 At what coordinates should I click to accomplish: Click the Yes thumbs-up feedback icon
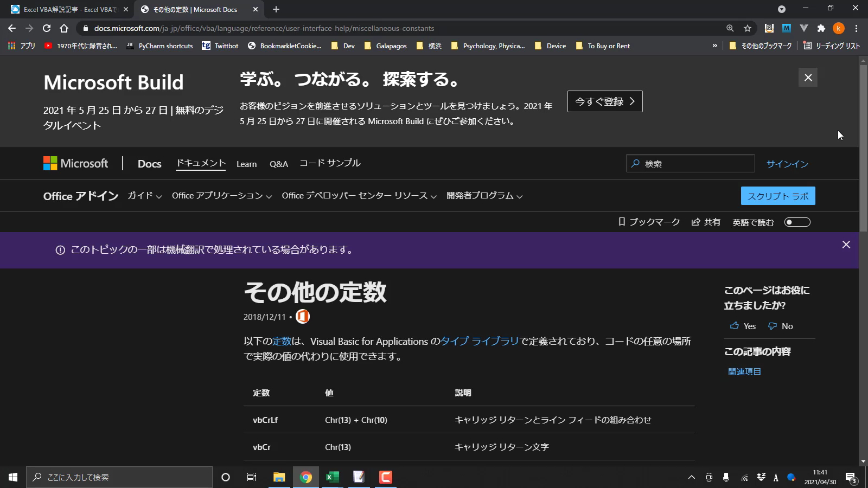tap(735, 326)
